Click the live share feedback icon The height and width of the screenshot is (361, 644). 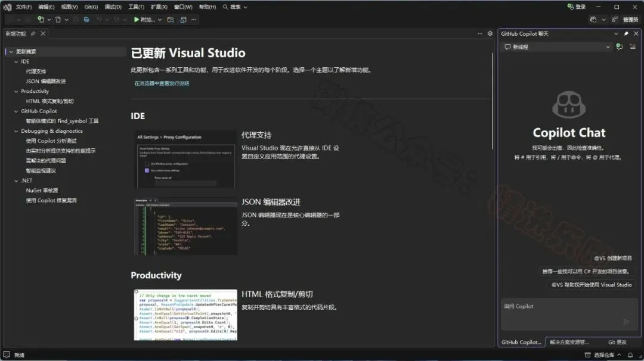point(614,19)
